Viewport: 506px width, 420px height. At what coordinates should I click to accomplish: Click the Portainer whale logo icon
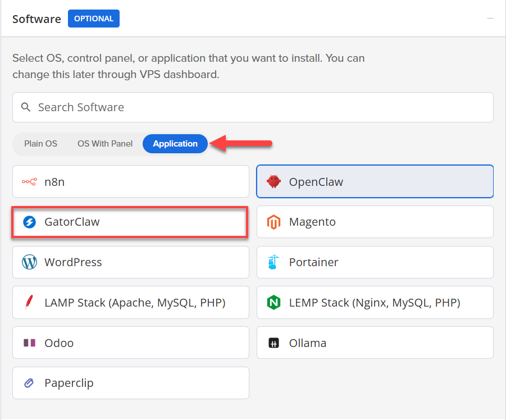pos(273,262)
